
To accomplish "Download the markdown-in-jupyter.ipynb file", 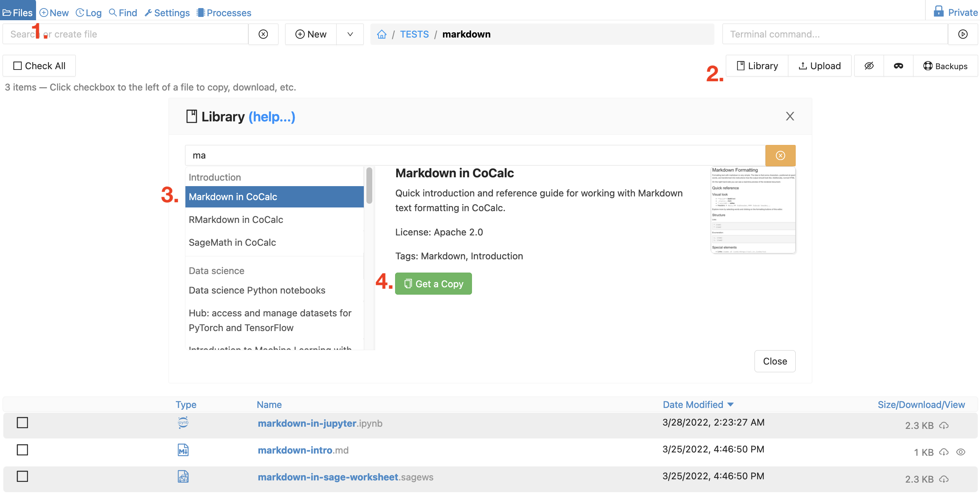I will tap(944, 425).
